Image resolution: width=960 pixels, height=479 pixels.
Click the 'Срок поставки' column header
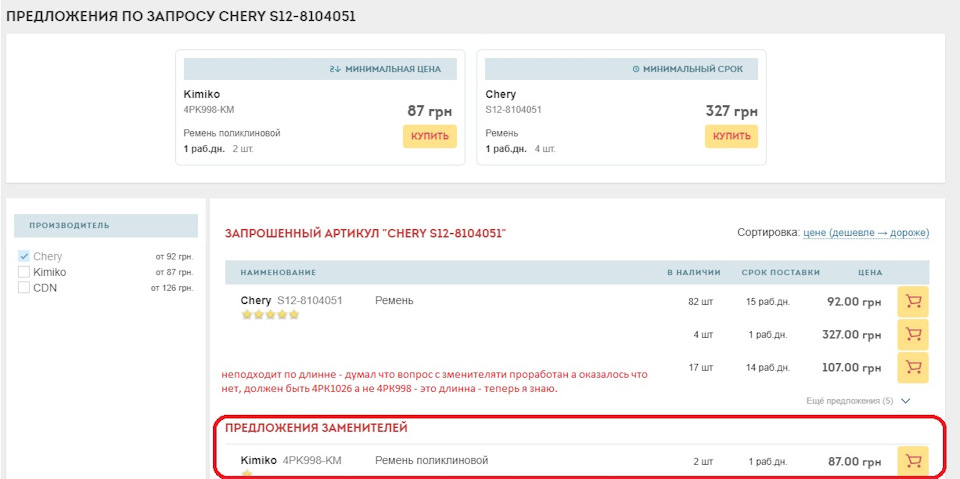pyautogui.click(x=780, y=273)
